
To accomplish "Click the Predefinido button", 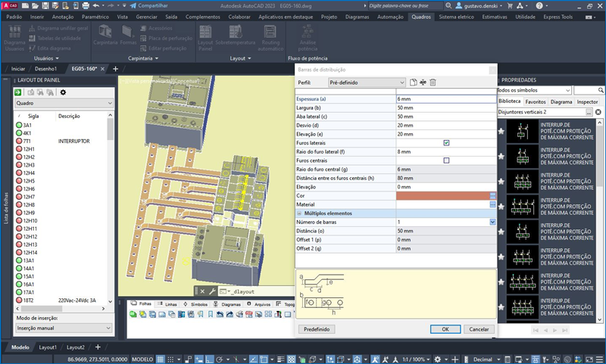I will tap(316, 329).
